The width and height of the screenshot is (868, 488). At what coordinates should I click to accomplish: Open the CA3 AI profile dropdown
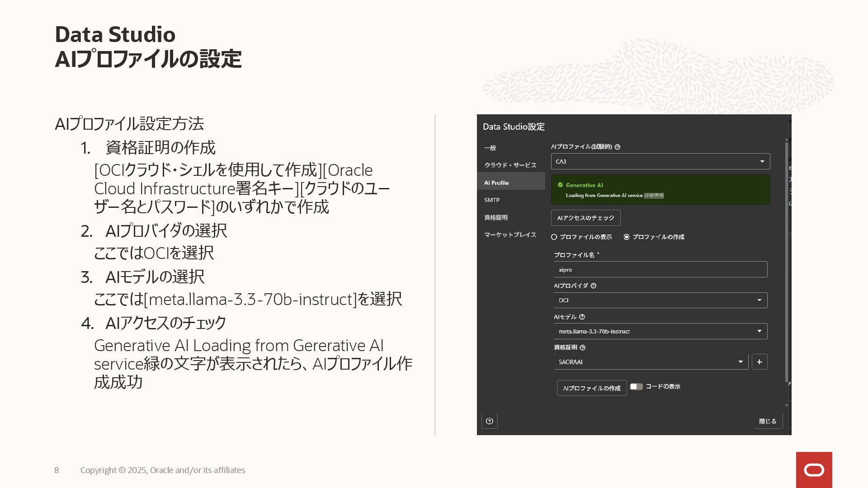[660, 161]
